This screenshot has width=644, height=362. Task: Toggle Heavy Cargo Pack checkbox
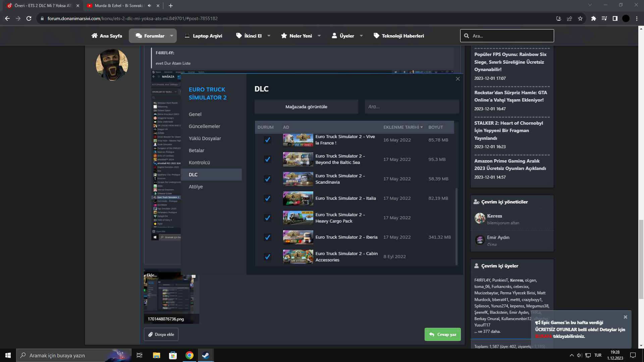pyautogui.click(x=267, y=218)
